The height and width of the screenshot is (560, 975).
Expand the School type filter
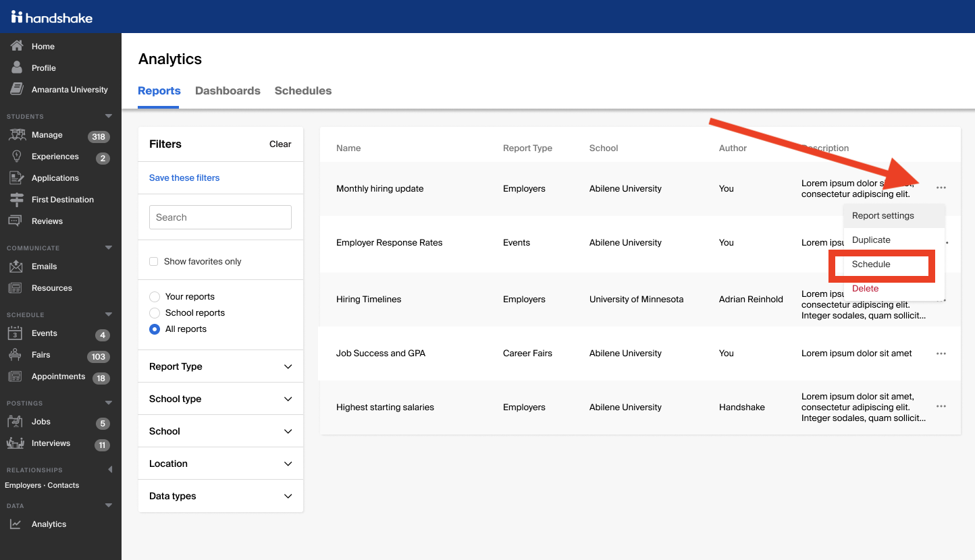221,399
